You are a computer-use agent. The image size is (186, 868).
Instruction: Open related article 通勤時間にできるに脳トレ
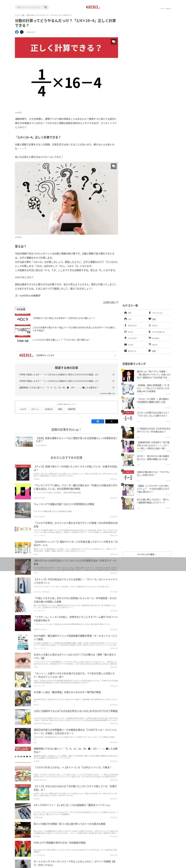click(x=66, y=388)
